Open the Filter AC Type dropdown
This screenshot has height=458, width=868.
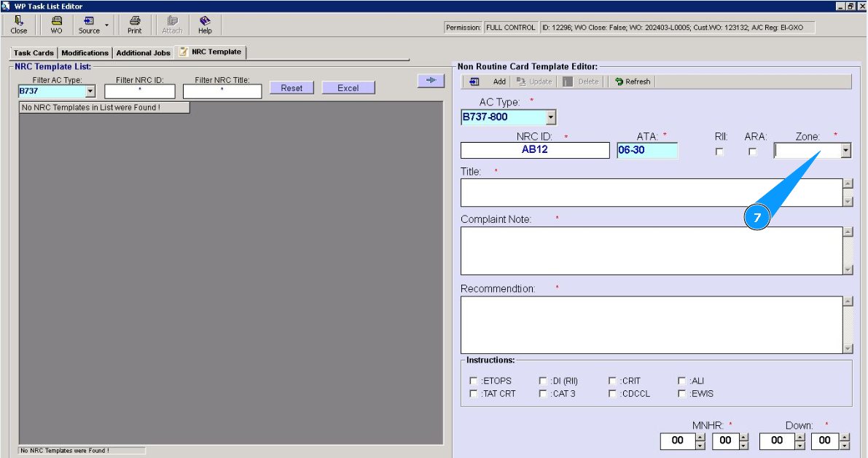90,92
